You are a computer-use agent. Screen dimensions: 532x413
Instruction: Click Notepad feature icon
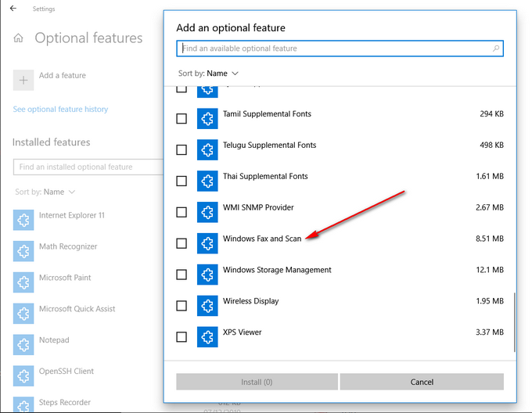pyautogui.click(x=23, y=345)
